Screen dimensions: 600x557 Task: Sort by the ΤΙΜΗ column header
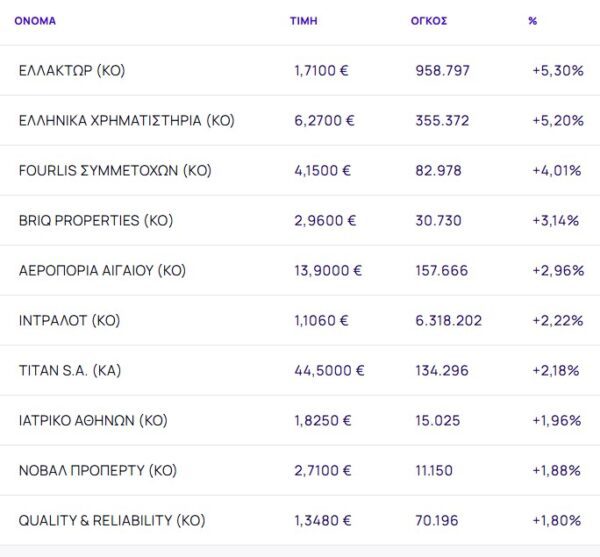[x=304, y=20]
